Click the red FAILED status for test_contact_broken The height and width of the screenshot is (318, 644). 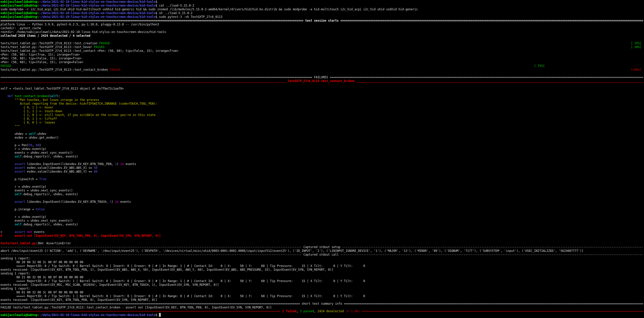[115, 70]
